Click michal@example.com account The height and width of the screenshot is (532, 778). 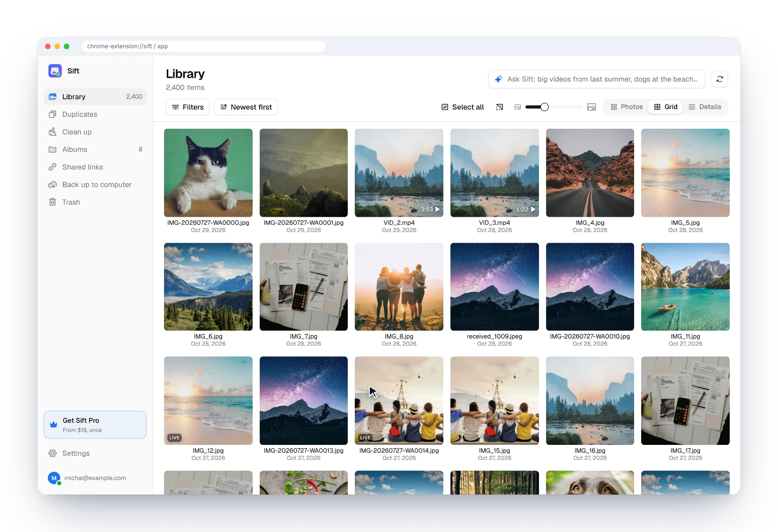95,478
